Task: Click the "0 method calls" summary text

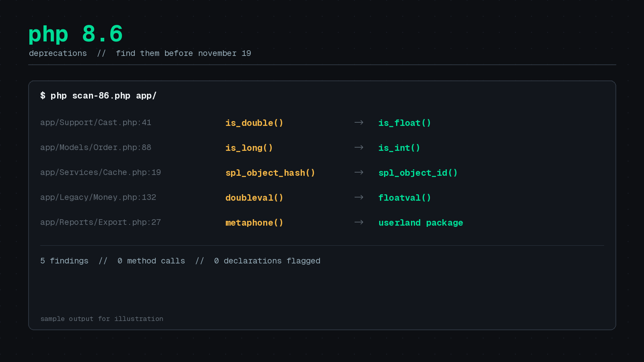Action: (x=151, y=261)
